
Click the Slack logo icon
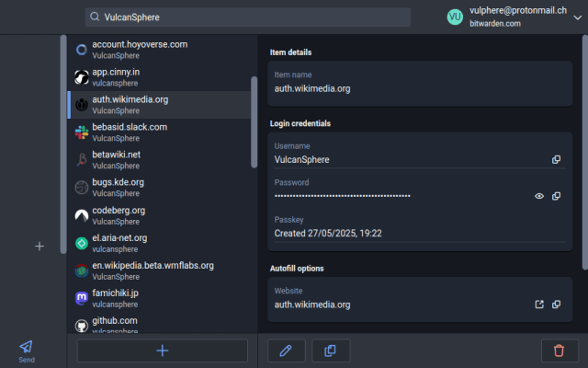point(82,132)
